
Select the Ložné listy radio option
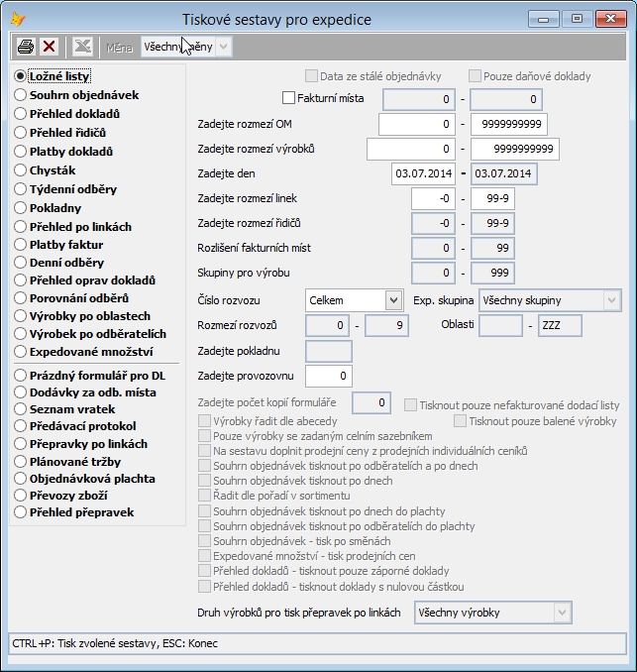click(20, 76)
